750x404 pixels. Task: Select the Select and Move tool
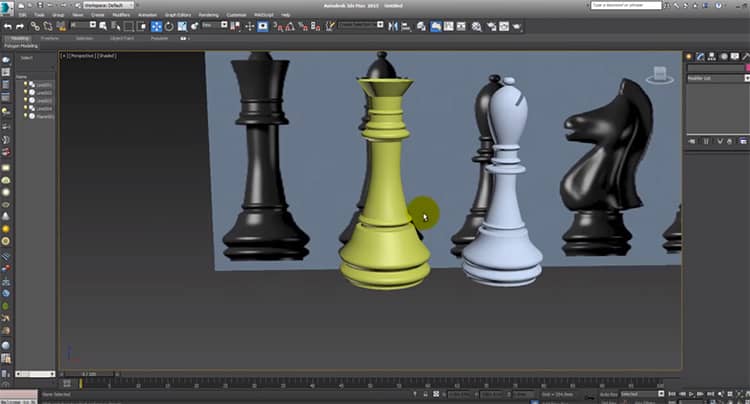click(156, 26)
